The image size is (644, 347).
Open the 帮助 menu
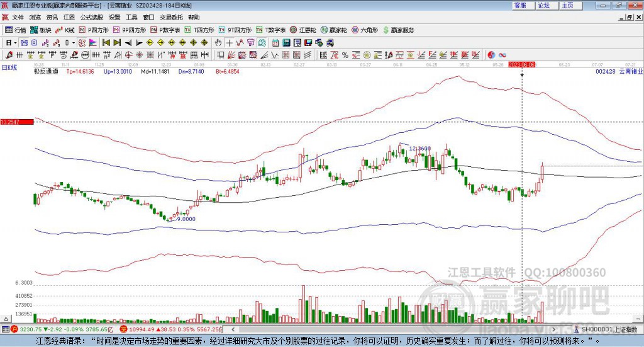[194, 17]
